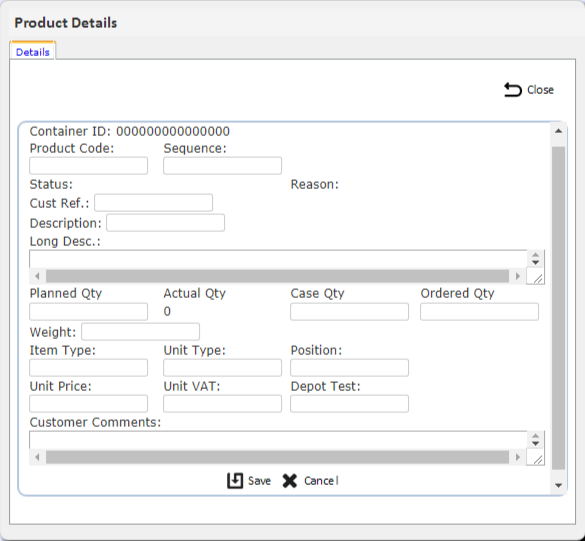The width and height of the screenshot is (585, 541).
Task: Click left arrow of Customer Comments scrollbar
Action: 37,457
